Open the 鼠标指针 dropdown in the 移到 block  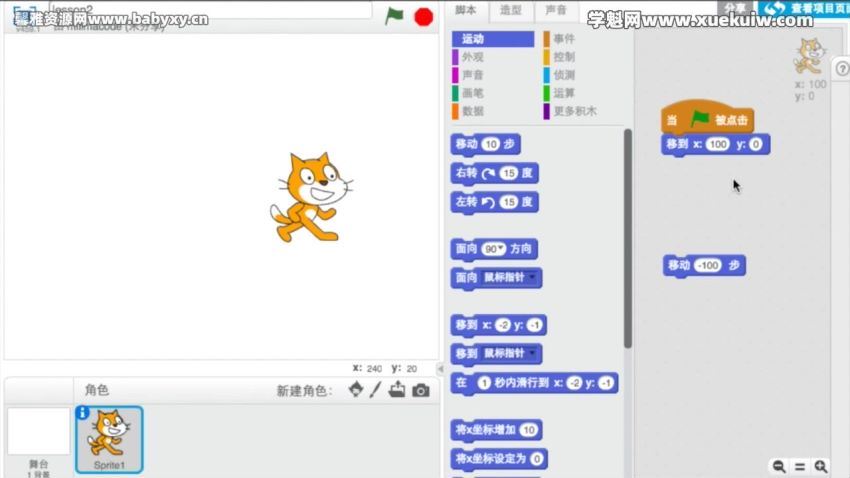510,354
